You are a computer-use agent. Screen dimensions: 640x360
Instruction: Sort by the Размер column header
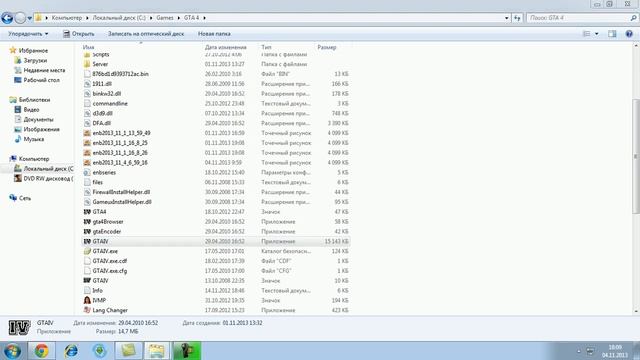(x=327, y=47)
